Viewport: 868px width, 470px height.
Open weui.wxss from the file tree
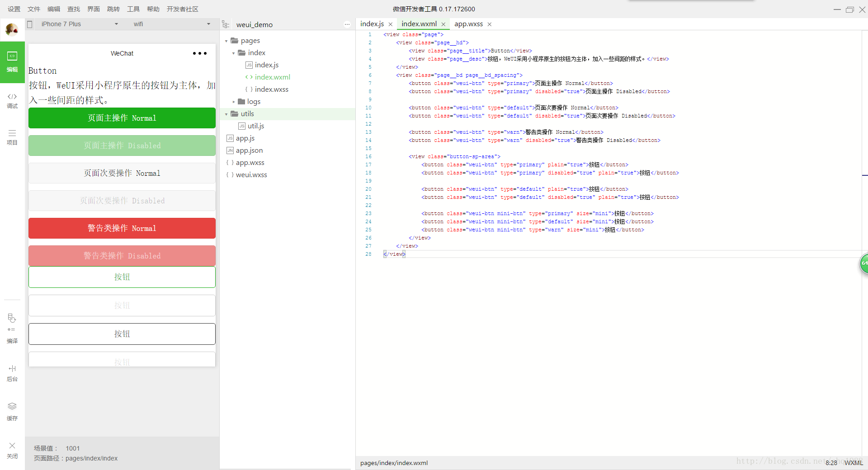tap(251, 175)
